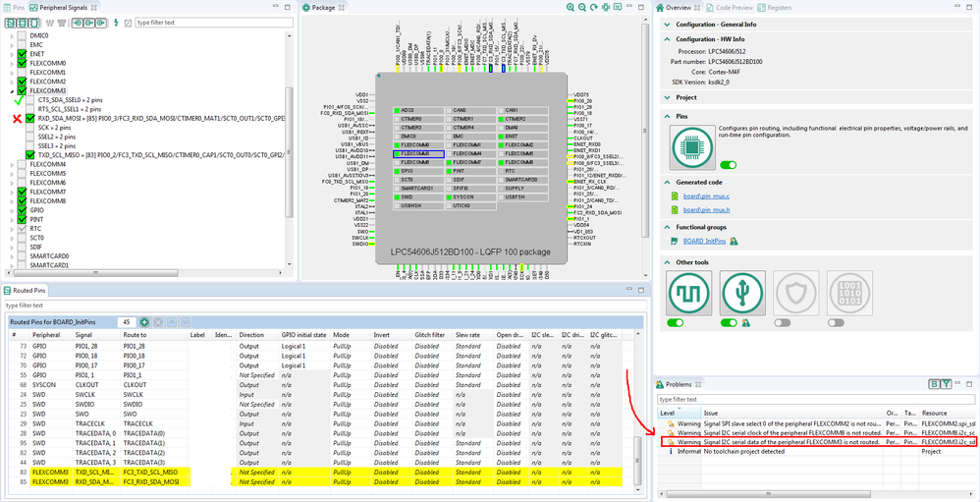Zoom in the Package view
980x502 pixels.
571,7
